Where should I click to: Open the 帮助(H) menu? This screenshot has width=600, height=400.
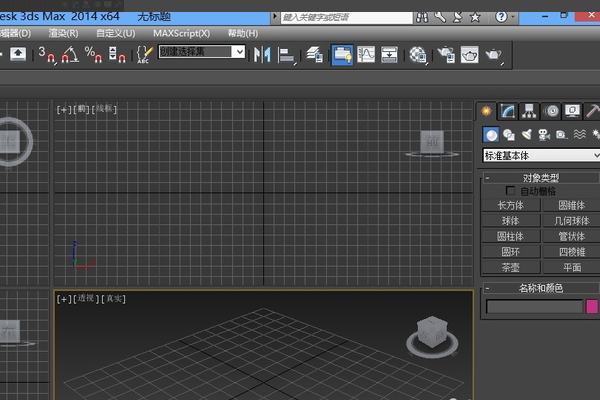coord(243,33)
